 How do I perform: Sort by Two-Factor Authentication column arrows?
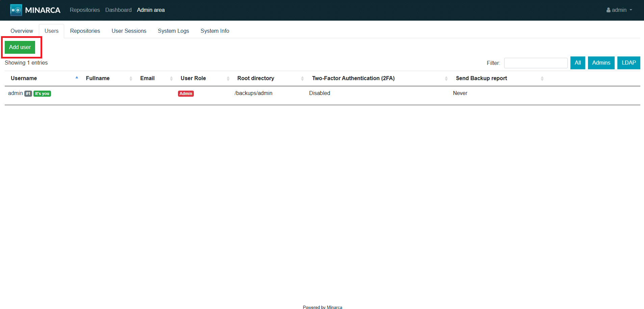click(x=446, y=78)
